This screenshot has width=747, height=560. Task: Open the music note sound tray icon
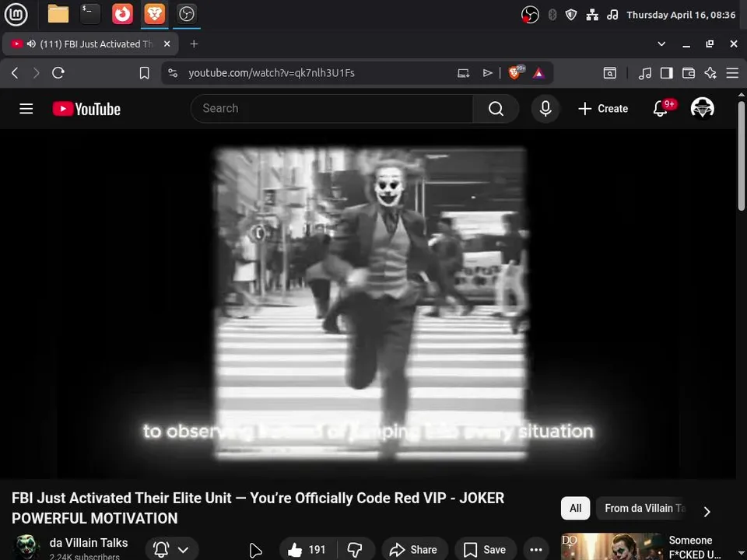(612, 15)
